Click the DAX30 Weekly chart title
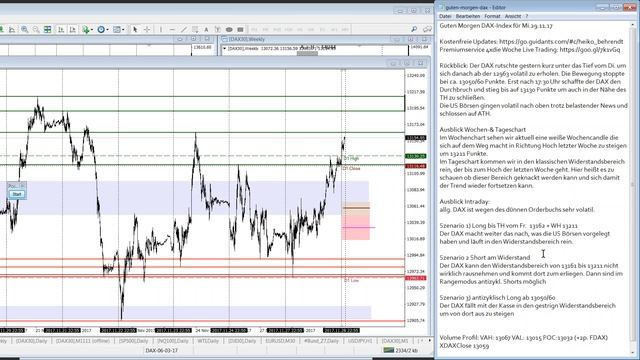Image resolution: width=640 pixels, height=360 pixels. pyautogui.click(x=247, y=39)
